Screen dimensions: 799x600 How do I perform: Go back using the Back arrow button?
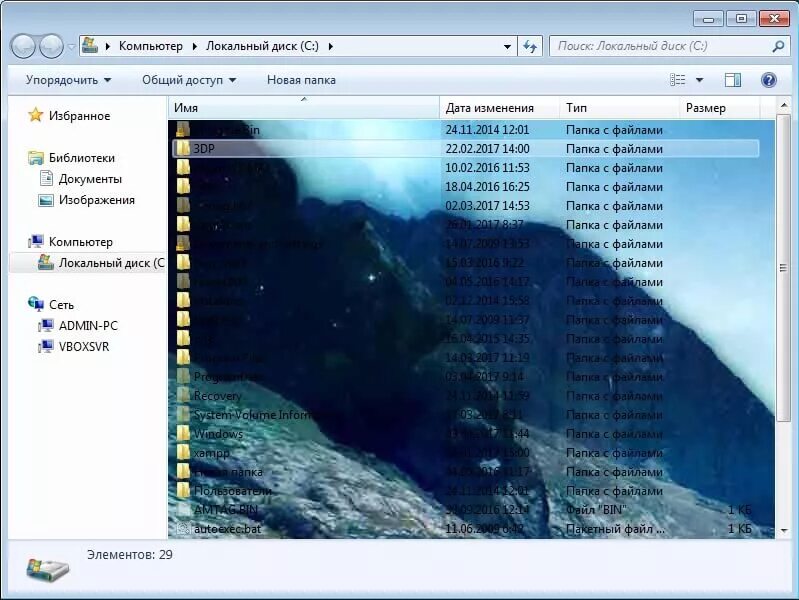23,46
